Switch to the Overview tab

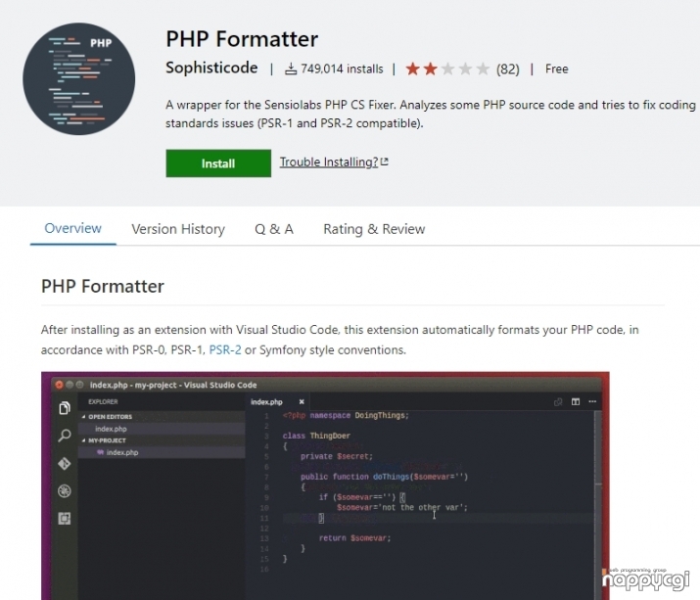(x=72, y=228)
